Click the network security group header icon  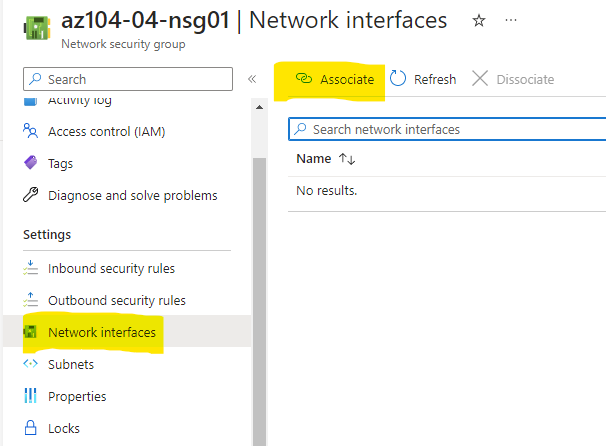(x=37, y=27)
